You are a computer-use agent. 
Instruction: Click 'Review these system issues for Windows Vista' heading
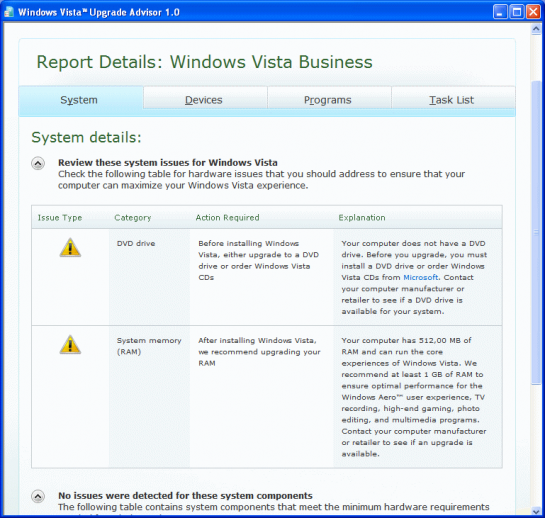[x=168, y=162]
